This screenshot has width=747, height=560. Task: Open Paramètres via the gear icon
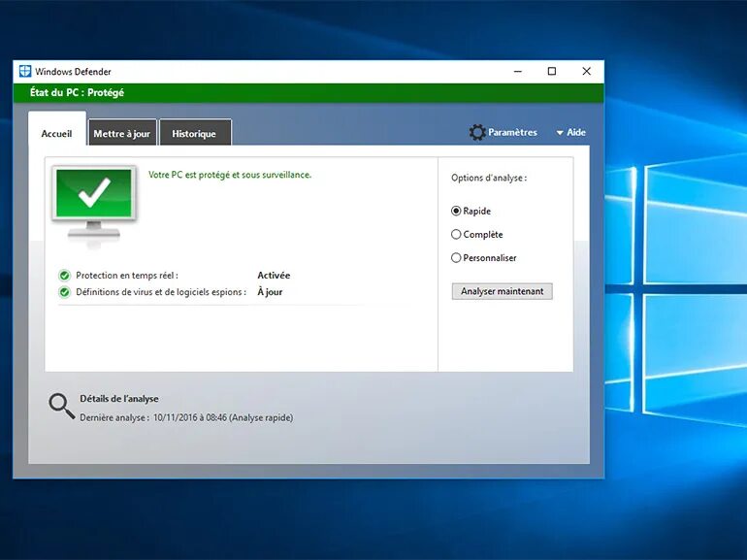click(477, 133)
